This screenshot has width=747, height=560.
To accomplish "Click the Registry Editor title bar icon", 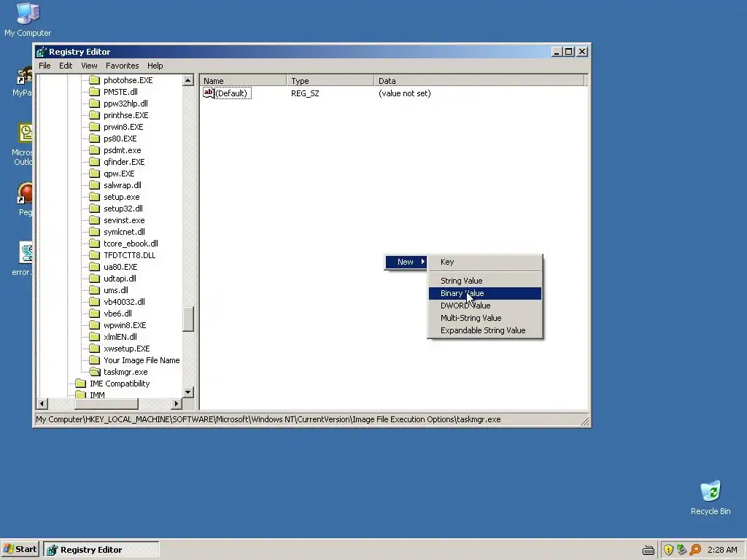I will tap(42, 52).
